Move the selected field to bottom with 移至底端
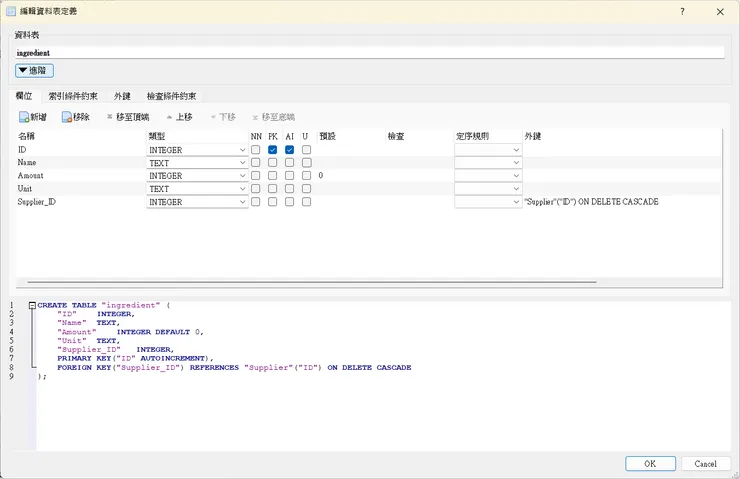The image size is (740, 479). tap(274, 117)
